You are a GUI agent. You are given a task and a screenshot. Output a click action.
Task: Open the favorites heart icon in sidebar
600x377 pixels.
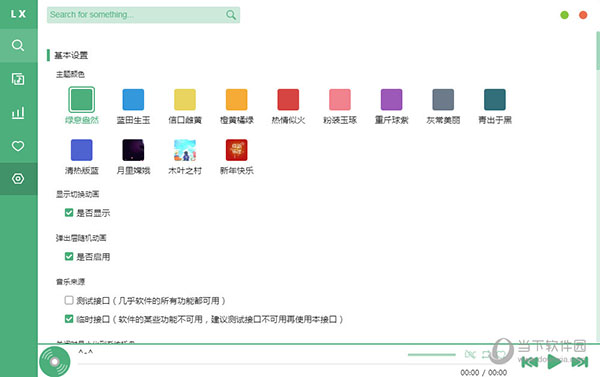(x=18, y=146)
